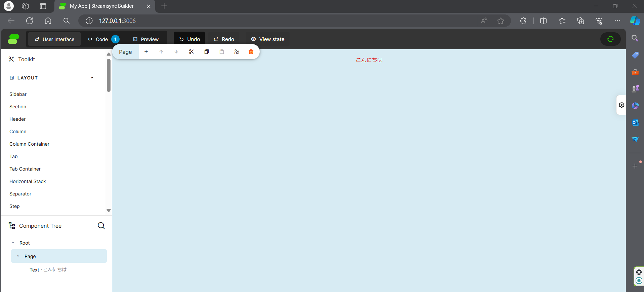The height and width of the screenshot is (292, 644).
Task: Open browser profile avatar
Action: tap(9, 6)
